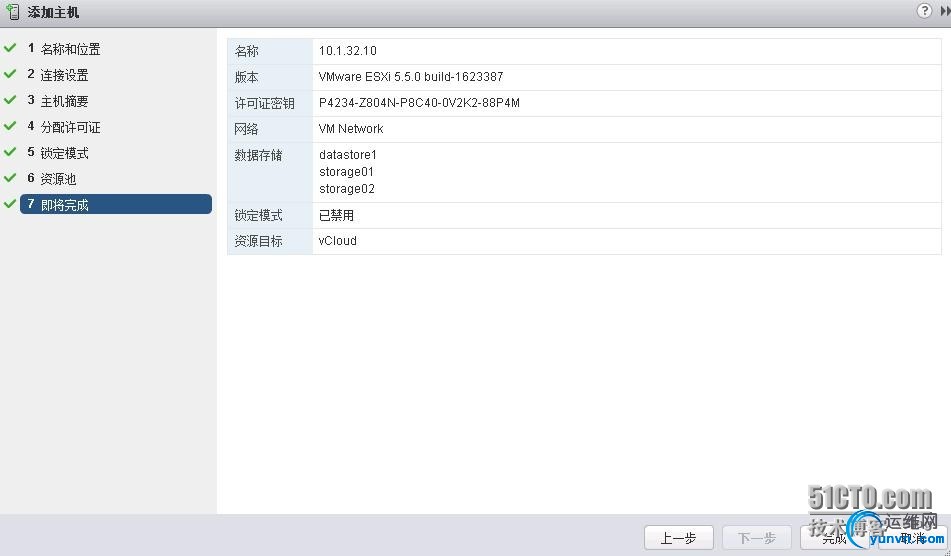Click the Add Host server icon in title
The width and height of the screenshot is (951, 556).
(12, 12)
